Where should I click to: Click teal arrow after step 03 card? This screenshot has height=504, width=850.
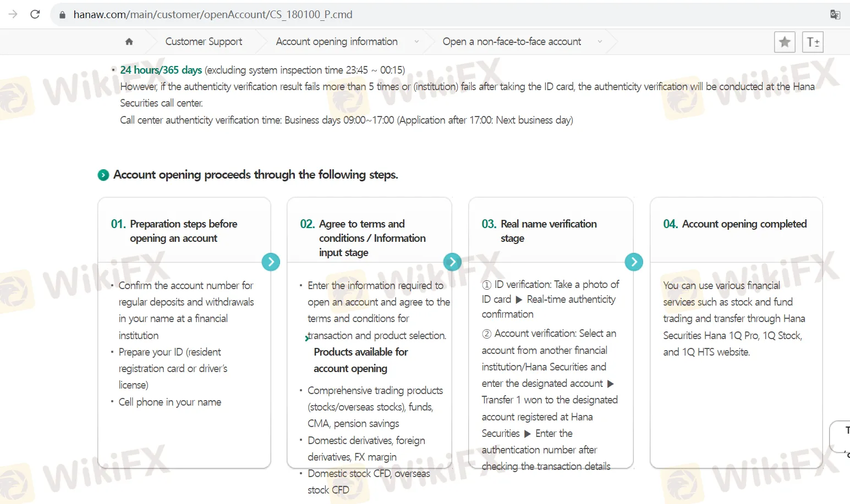coord(634,262)
